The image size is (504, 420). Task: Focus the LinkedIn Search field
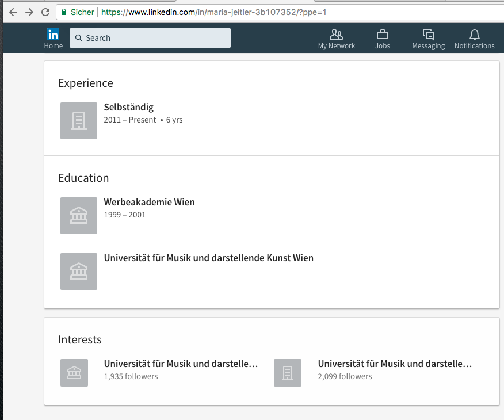[150, 38]
